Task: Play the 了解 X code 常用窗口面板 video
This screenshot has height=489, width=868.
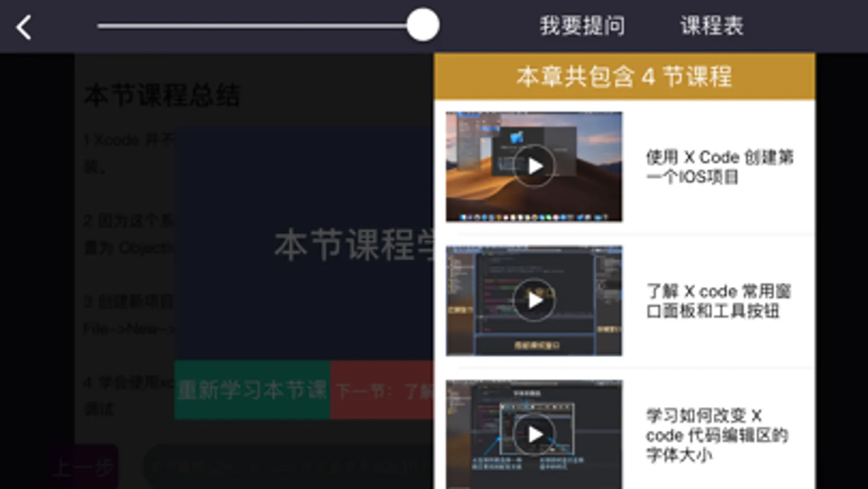Action: click(534, 300)
